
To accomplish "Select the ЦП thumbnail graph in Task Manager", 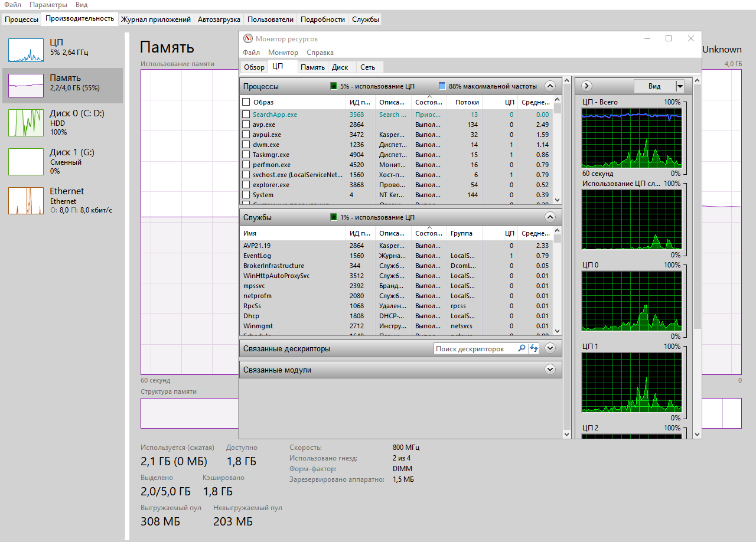I will [26, 50].
